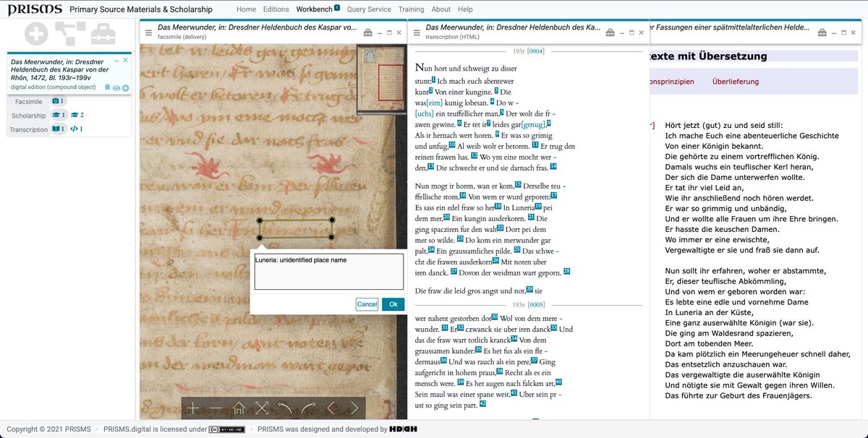Image resolution: width=868 pixels, height=438 pixels.
Task: Rotate the facsimile right
Action: pos(308,408)
